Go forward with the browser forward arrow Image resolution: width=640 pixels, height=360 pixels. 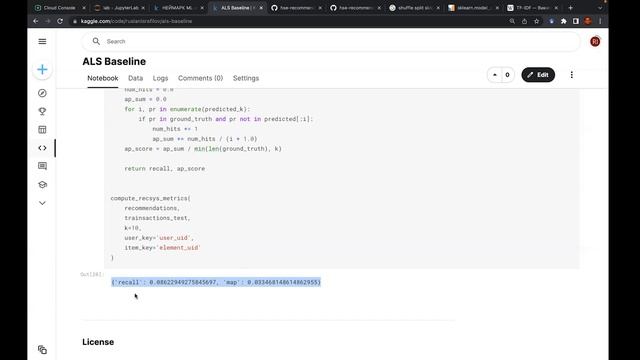(x=47, y=21)
